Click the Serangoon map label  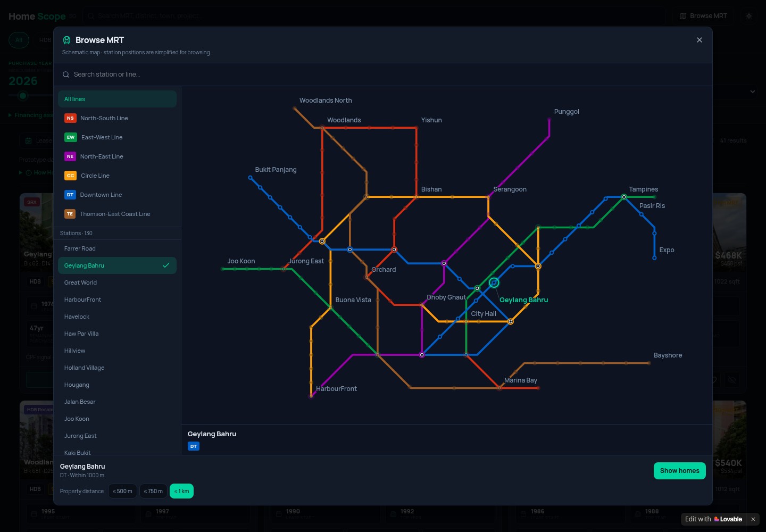(510, 189)
